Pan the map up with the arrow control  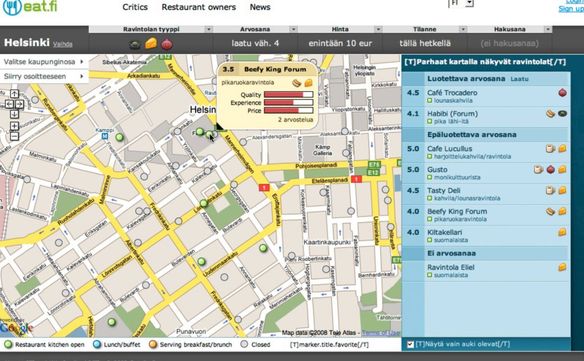[x=14, y=94]
